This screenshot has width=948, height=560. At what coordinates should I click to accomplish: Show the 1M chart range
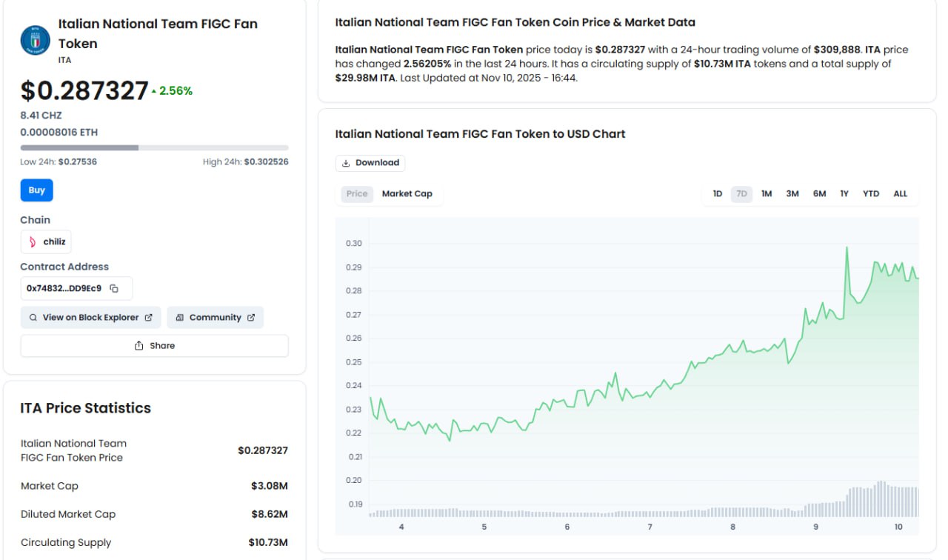pyautogui.click(x=767, y=194)
